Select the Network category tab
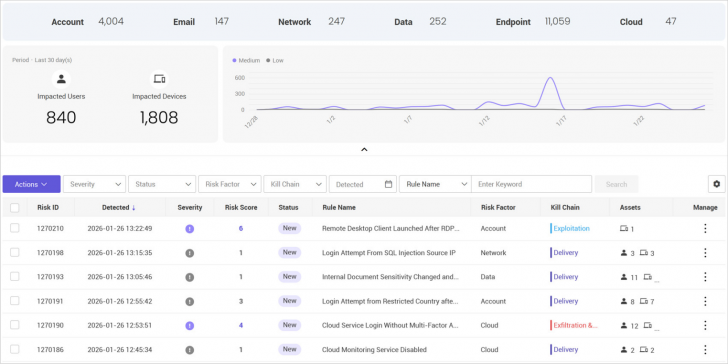 click(312, 22)
